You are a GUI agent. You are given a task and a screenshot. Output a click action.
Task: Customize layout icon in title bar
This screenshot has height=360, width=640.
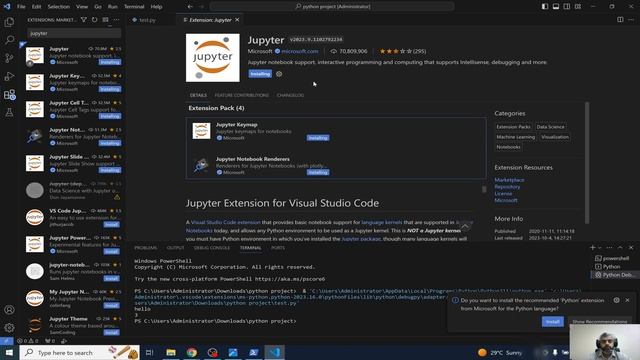pos(578,7)
